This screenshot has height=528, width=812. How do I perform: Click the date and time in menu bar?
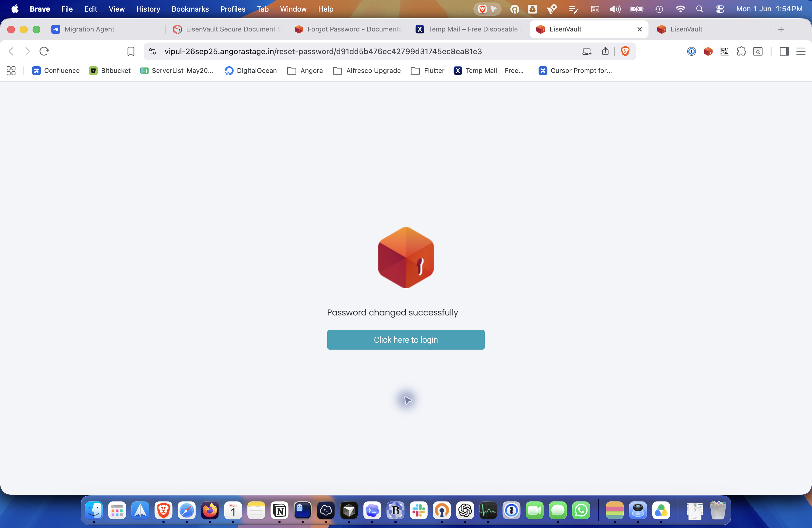point(769,9)
